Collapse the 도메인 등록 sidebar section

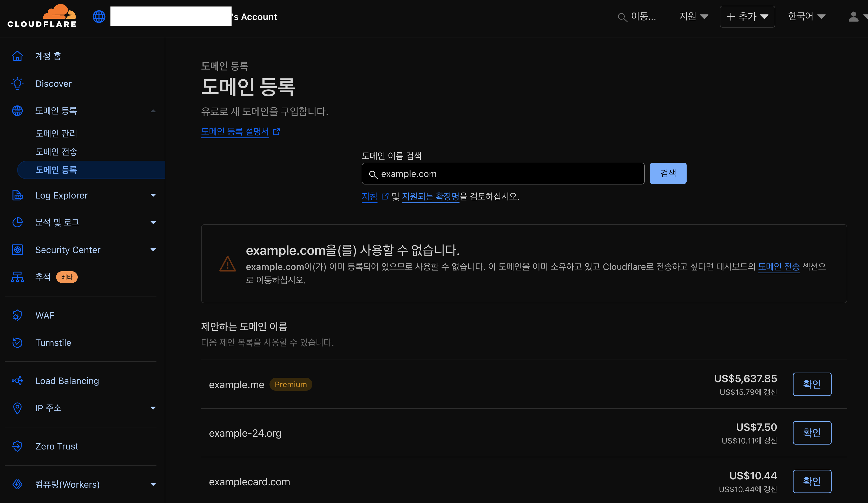tap(153, 111)
